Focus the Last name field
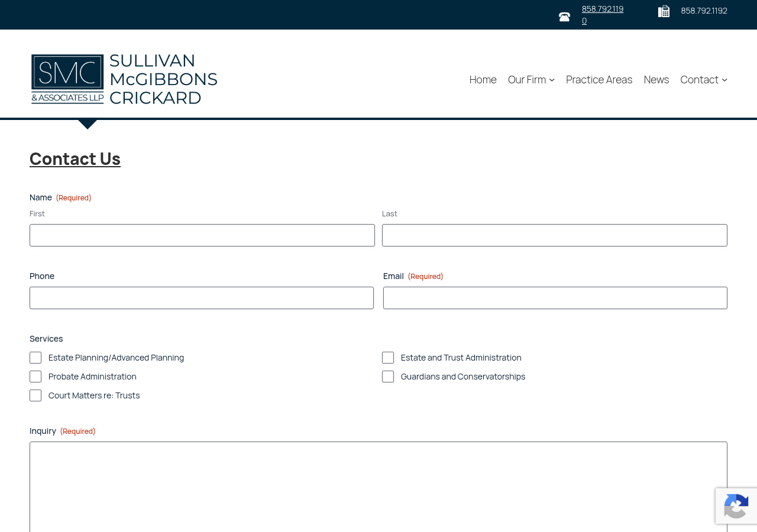 pos(555,235)
